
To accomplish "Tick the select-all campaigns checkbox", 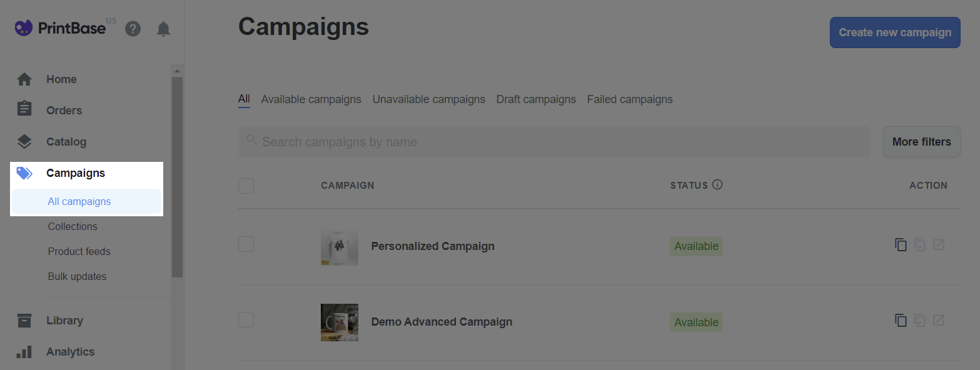I will (246, 186).
